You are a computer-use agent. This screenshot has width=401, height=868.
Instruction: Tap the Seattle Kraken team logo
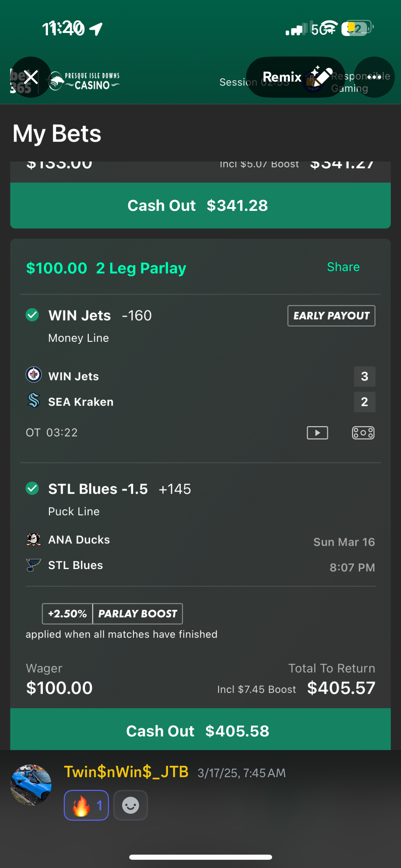(34, 400)
